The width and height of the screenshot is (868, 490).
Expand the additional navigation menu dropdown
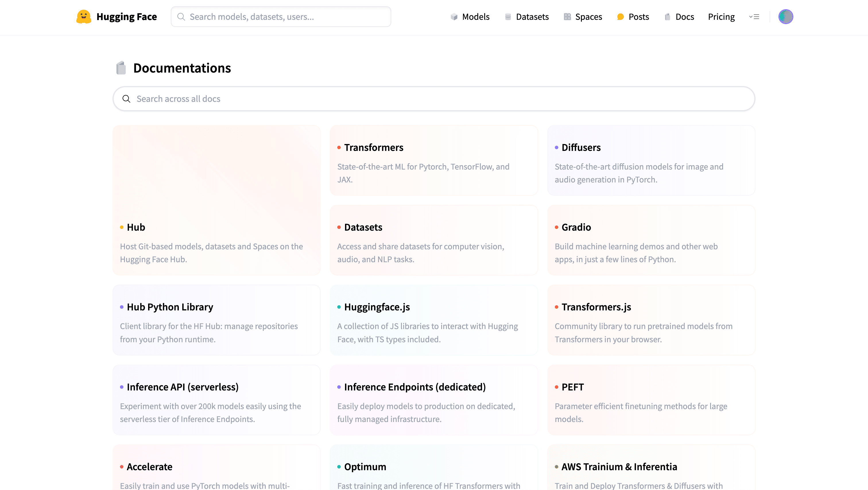(754, 17)
